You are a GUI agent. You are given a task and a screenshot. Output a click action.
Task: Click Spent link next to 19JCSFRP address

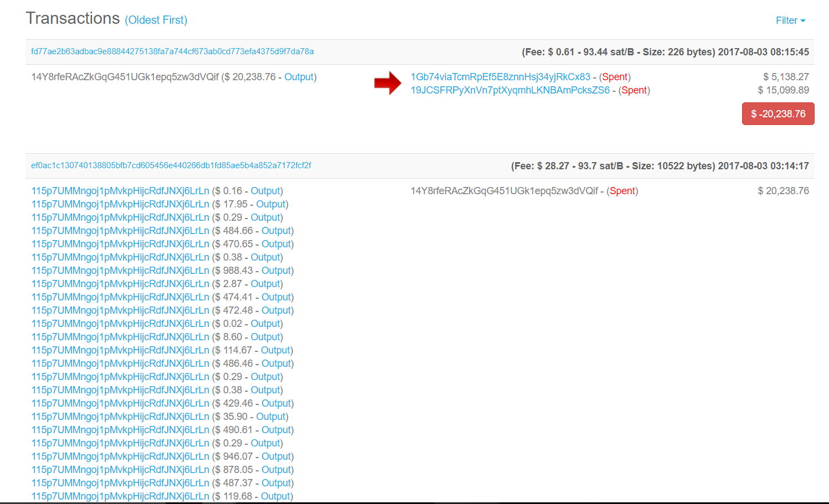pyautogui.click(x=634, y=90)
